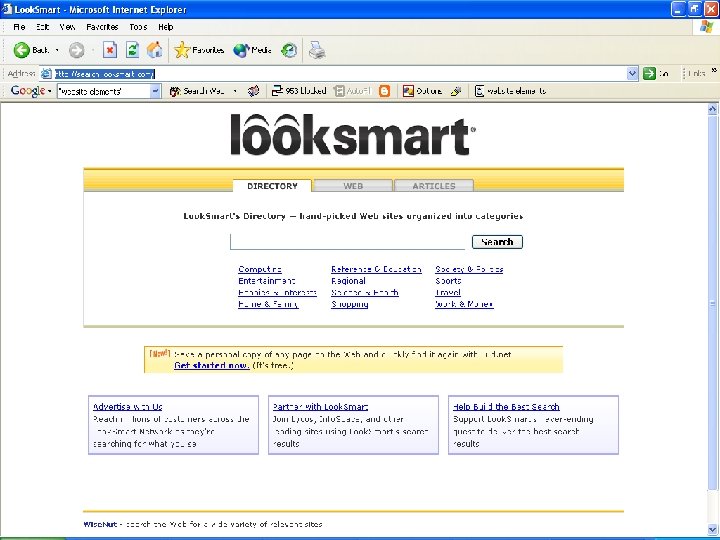
Task: Open Google toolbar Options
Action: tap(422, 91)
